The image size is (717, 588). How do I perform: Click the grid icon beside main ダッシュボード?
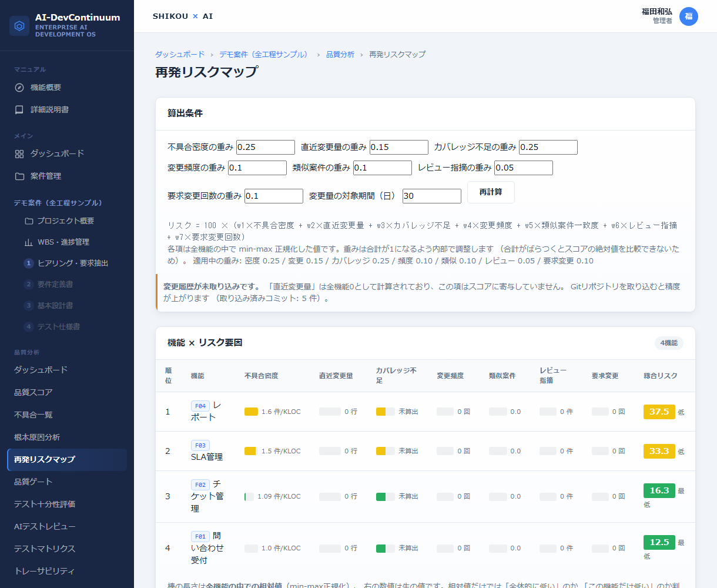click(x=19, y=154)
